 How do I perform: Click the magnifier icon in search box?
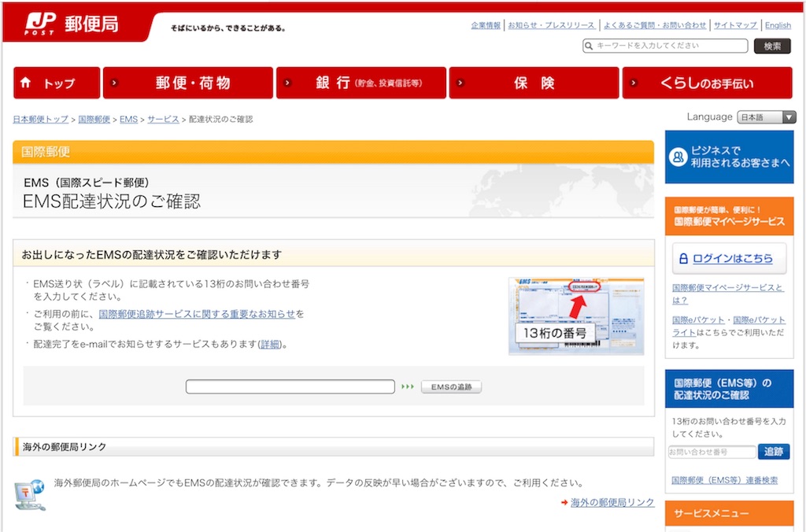pos(589,46)
